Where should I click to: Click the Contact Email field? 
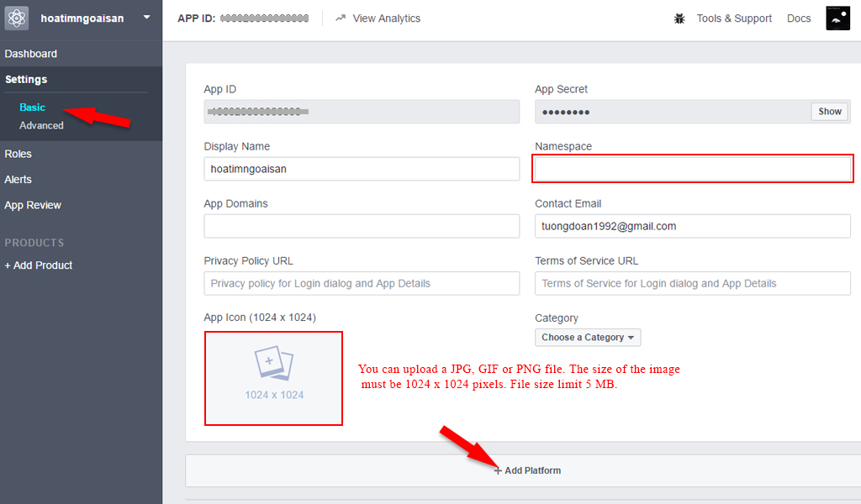(x=693, y=226)
